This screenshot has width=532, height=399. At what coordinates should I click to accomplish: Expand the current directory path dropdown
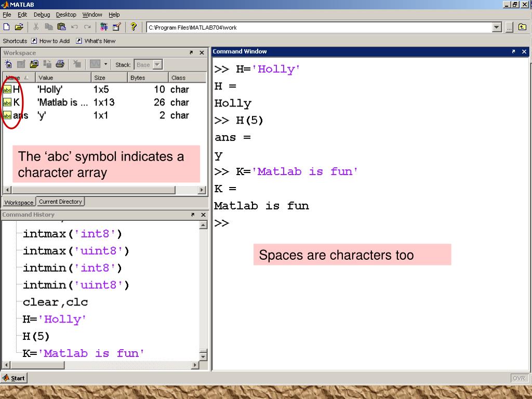(x=497, y=28)
